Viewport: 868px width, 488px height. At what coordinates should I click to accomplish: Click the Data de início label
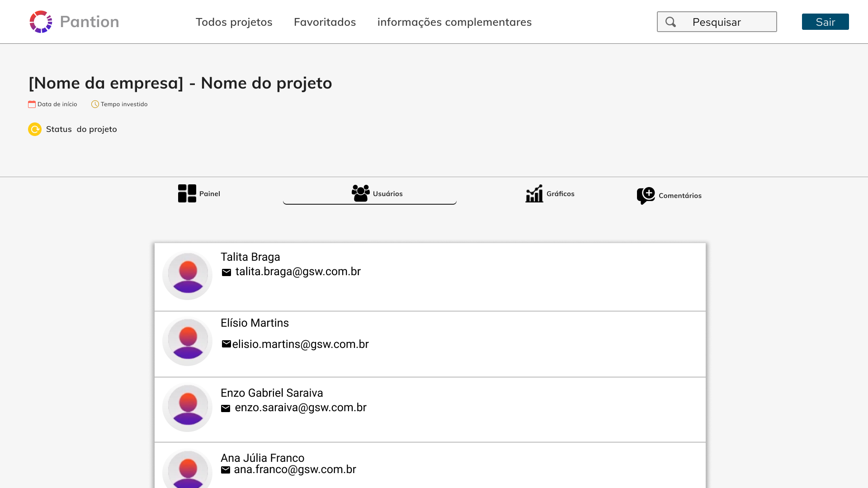click(x=57, y=104)
